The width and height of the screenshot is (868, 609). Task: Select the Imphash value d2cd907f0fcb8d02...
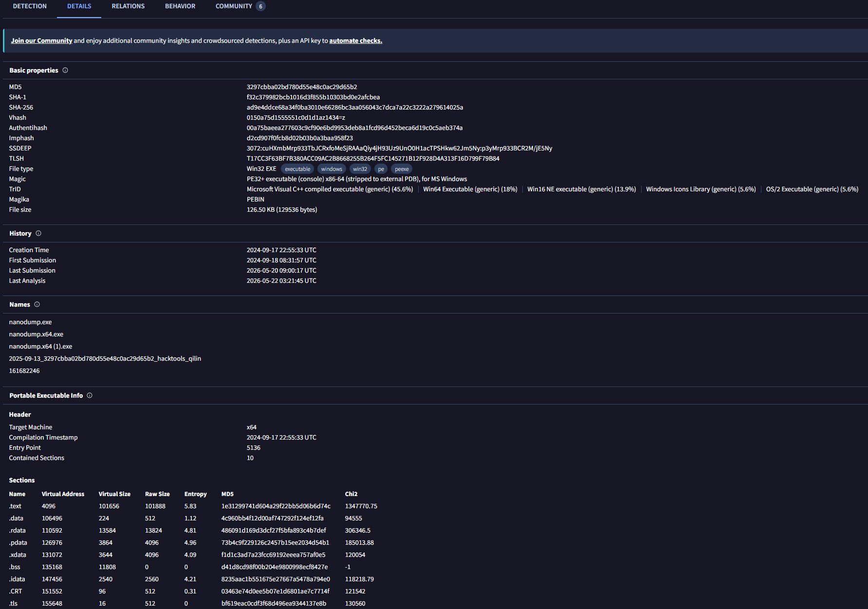(x=300, y=138)
